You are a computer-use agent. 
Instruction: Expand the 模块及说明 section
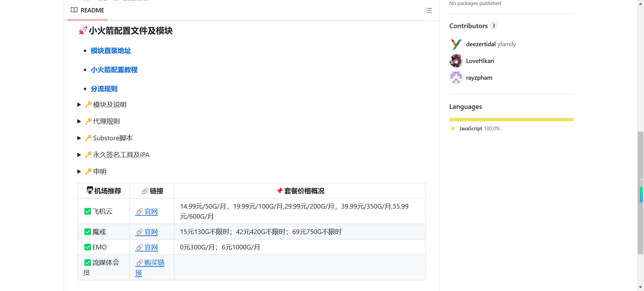(79, 105)
